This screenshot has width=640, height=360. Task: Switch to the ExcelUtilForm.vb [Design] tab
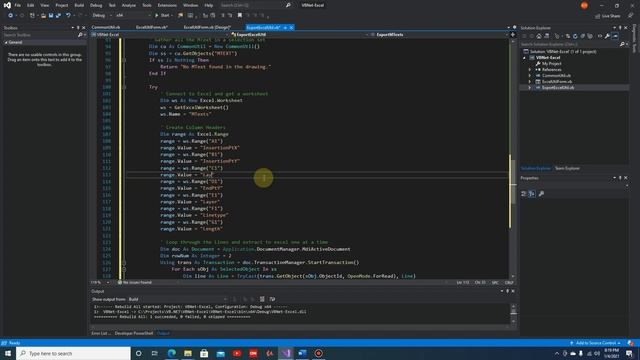click(207, 27)
